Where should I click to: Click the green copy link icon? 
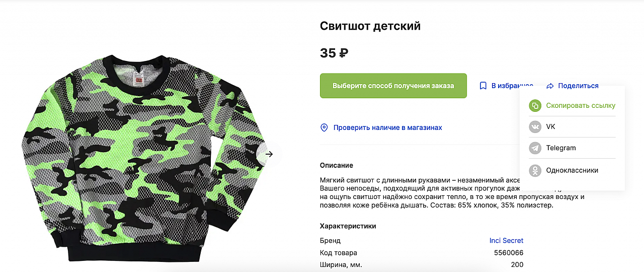pos(535,106)
